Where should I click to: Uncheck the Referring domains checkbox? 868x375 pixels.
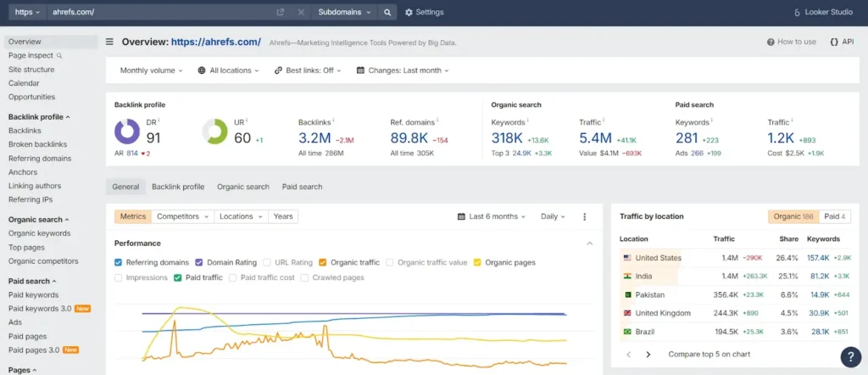119,262
